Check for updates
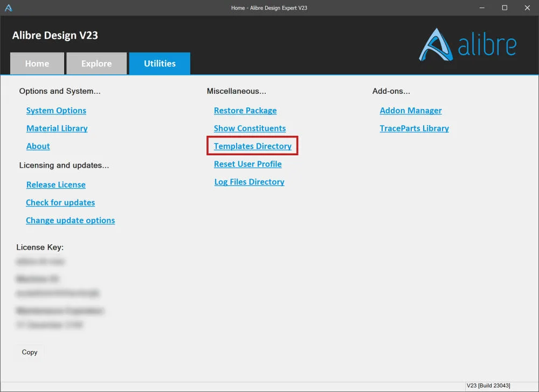This screenshot has height=392, width=539. pos(60,203)
